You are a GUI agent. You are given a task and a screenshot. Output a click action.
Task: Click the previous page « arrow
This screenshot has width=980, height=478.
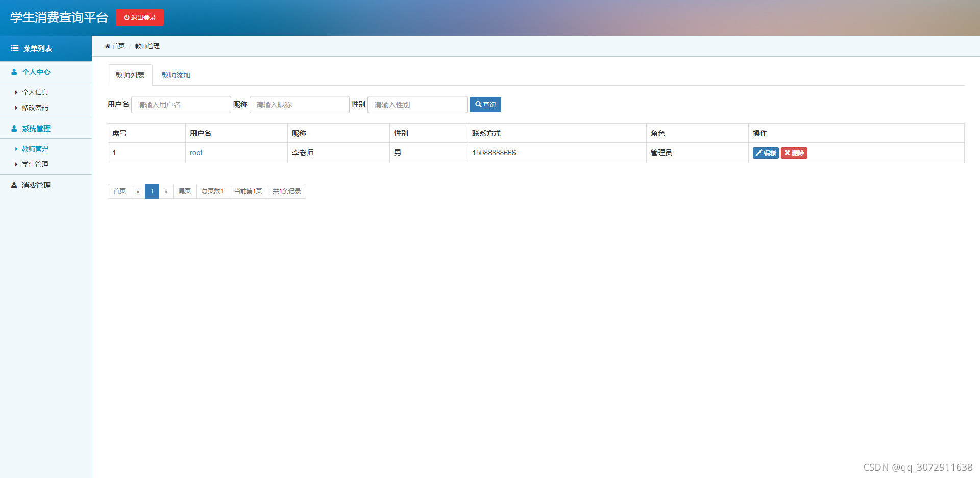point(138,191)
